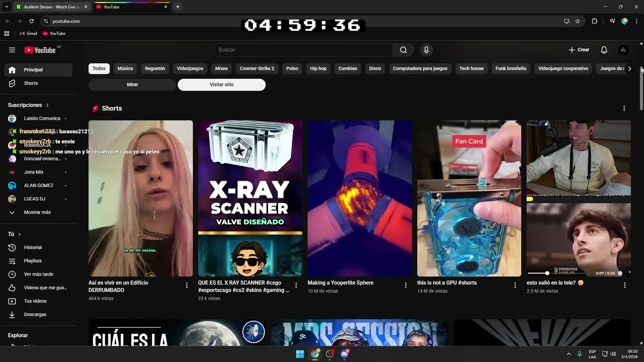644x362 pixels.
Task: Select the 'Todos' filter chip
Action: 99,68
